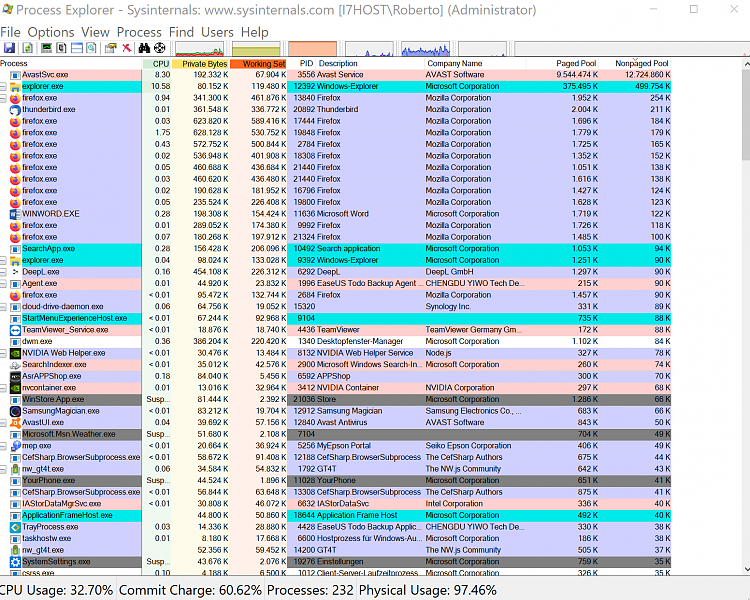The height and width of the screenshot is (600, 750).
Task: Click the Process Explorer icon in the title bar
Action: [7, 9]
